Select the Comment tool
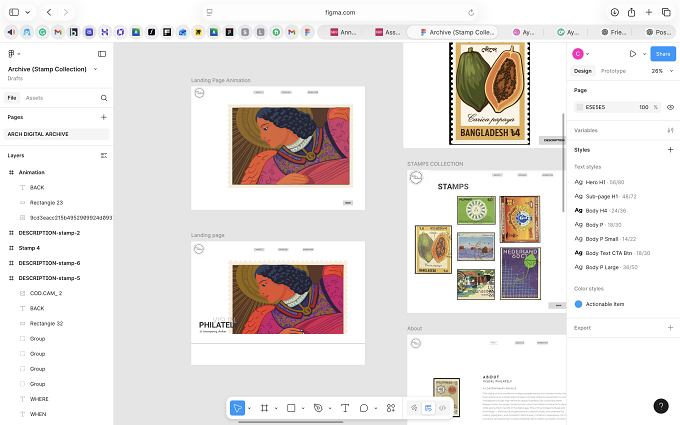The image size is (680, 425). (364, 408)
